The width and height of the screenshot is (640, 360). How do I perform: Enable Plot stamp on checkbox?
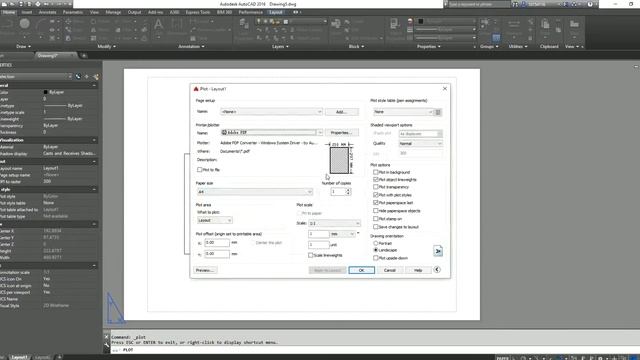(376, 219)
